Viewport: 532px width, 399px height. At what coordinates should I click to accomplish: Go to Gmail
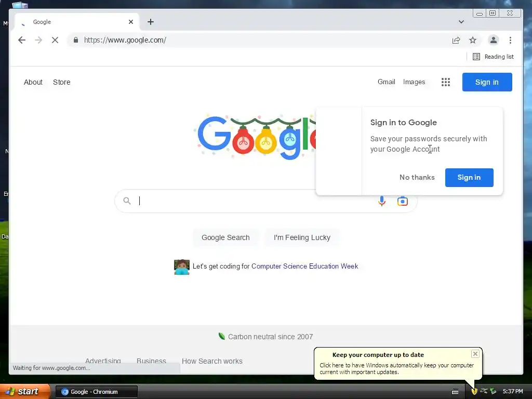tap(387, 82)
